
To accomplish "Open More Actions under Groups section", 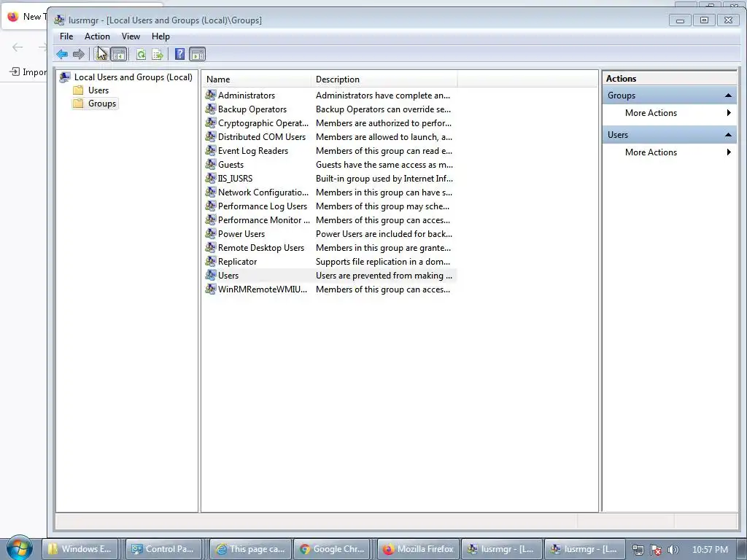I will coord(670,113).
